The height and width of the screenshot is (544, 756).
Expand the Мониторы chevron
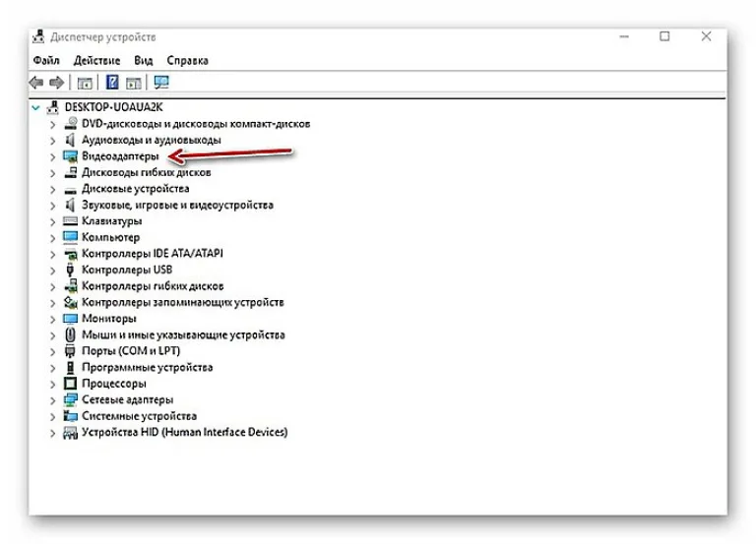(52, 319)
